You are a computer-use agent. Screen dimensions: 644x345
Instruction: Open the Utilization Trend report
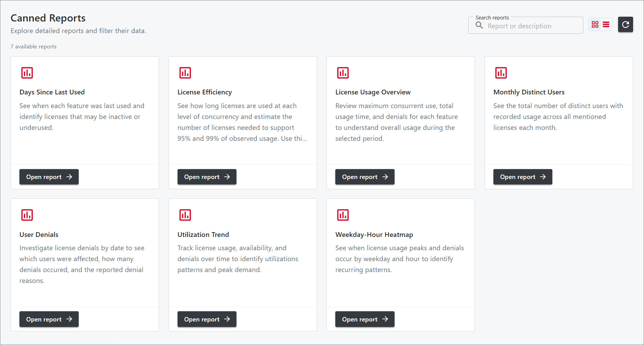207,319
